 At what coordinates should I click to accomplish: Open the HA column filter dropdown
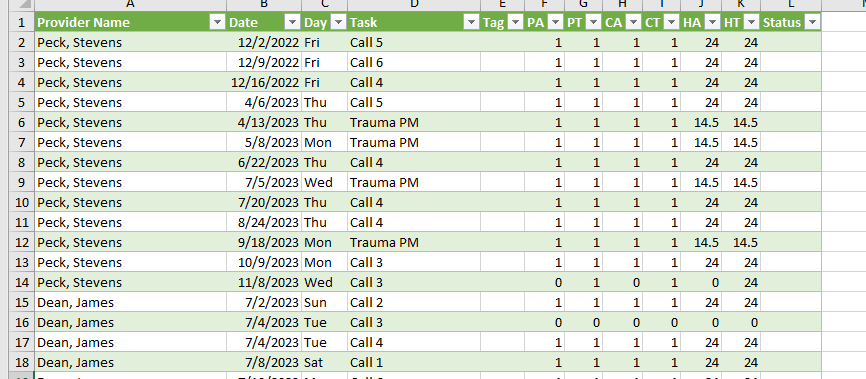[712, 23]
